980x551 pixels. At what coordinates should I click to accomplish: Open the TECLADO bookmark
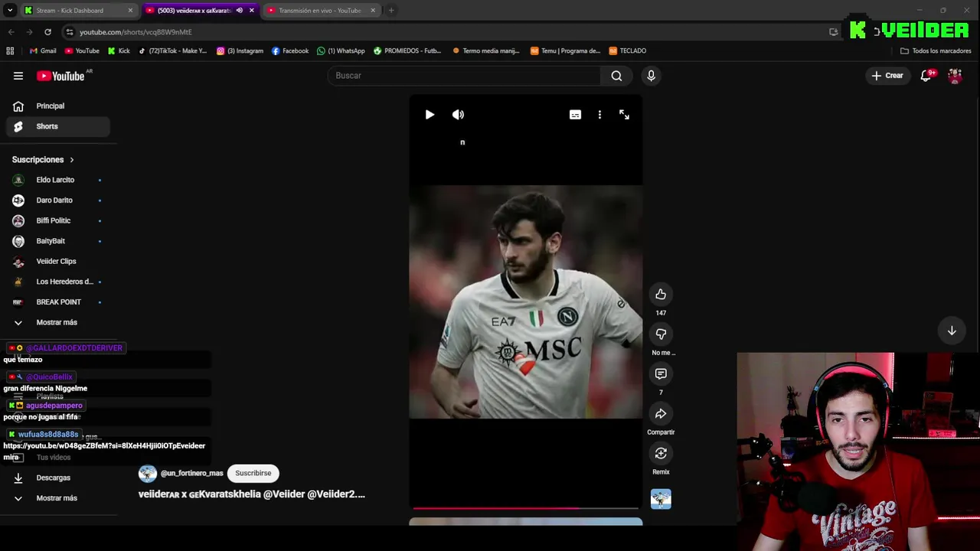(628, 51)
